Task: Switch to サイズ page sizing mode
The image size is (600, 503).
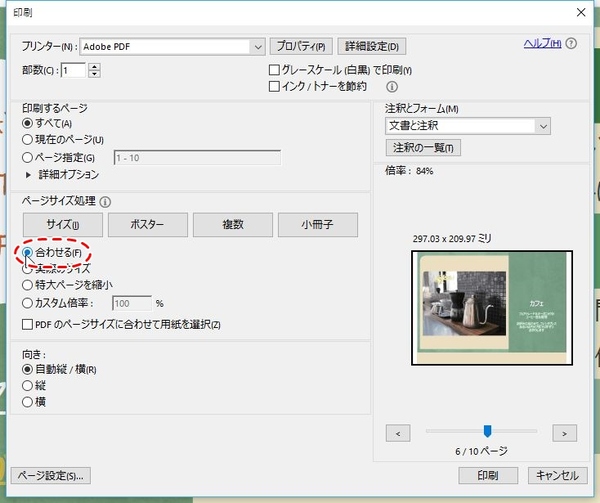Action: pyautogui.click(x=63, y=225)
